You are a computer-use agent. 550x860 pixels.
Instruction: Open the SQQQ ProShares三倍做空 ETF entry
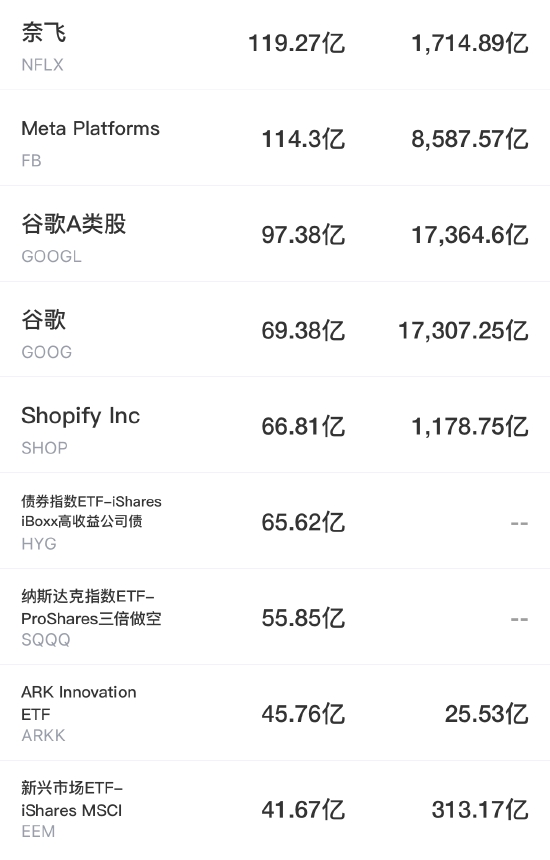point(275,617)
